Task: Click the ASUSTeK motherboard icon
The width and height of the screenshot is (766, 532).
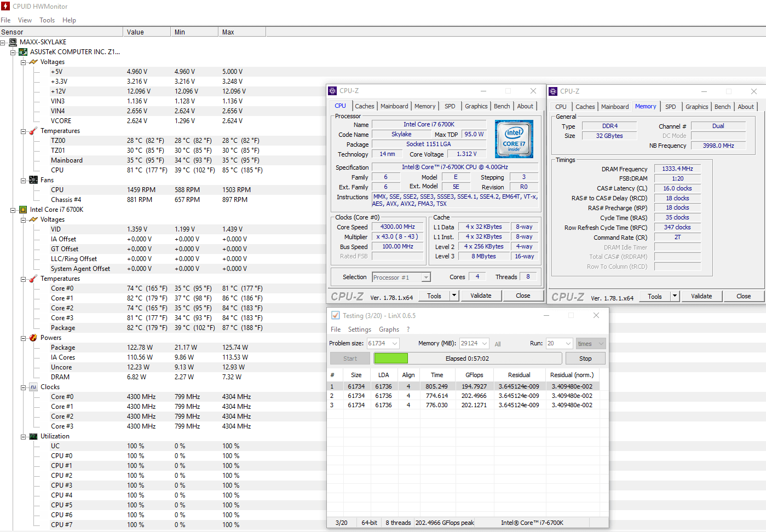Action: (x=23, y=52)
